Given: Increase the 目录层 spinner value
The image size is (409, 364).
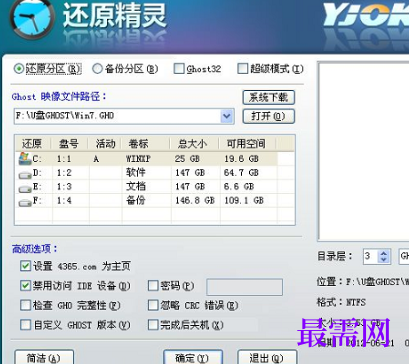Looking at the screenshot, I should (384, 253).
